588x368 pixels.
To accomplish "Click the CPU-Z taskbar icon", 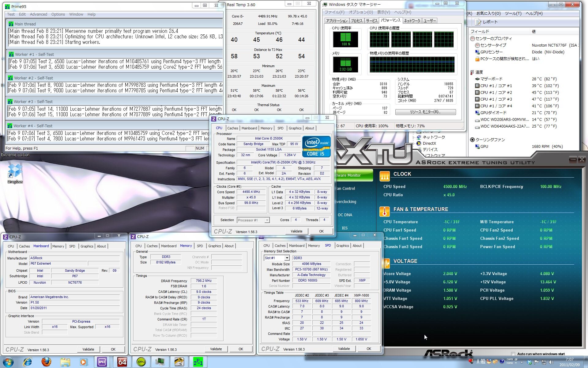I will [102, 362].
